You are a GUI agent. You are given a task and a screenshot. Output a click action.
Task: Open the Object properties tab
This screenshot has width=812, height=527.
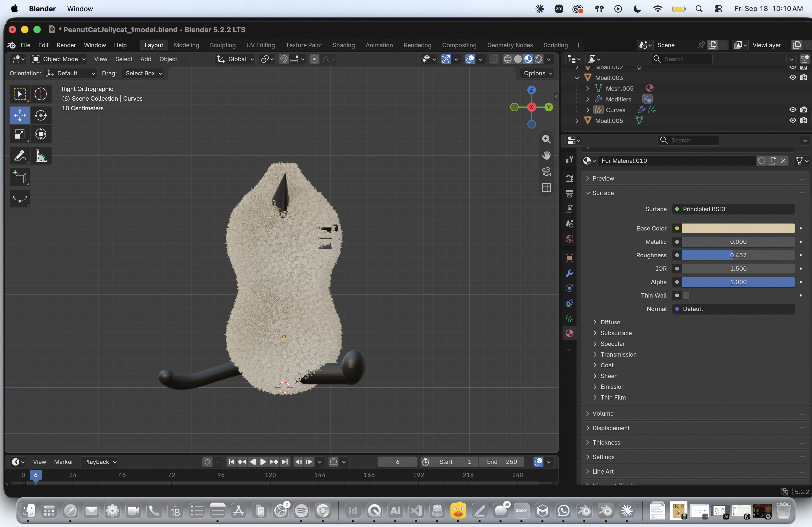(x=570, y=258)
